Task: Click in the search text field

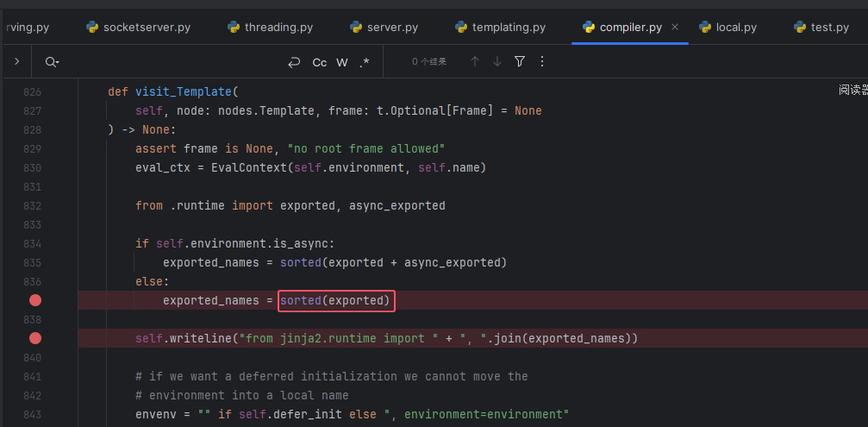Action: tap(172, 62)
